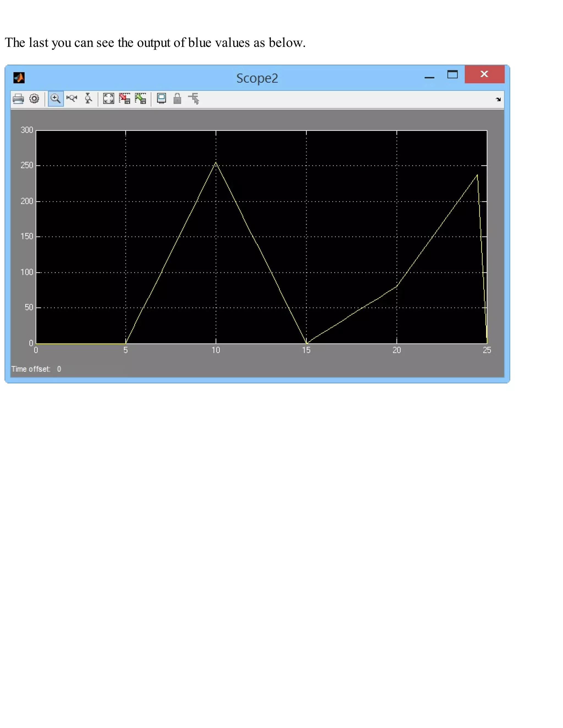563x728 pixels.
Task: Click the x-axis label 25
Action: [x=487, y=350]
